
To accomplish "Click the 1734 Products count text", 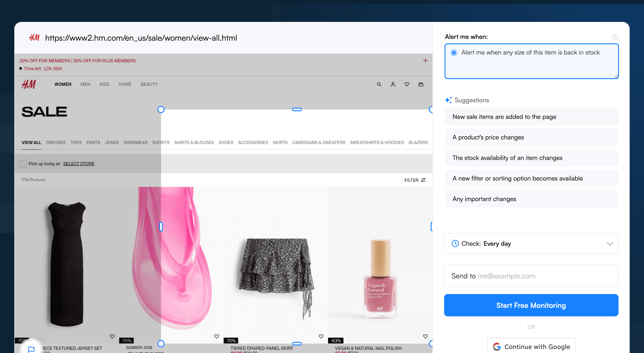I will click(x=34, y=180).
